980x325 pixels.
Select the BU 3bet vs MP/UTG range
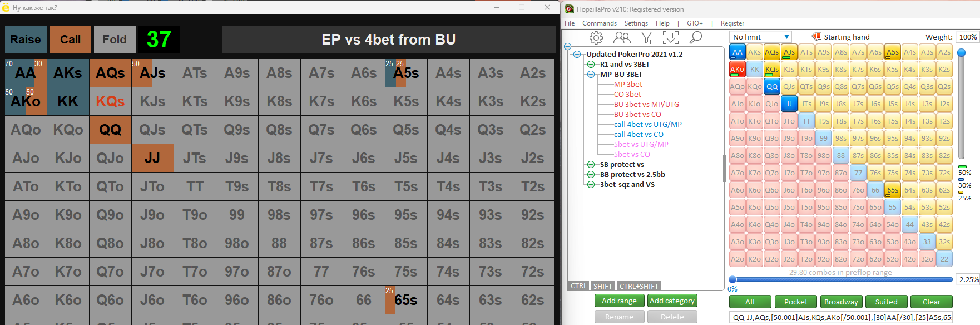646,104
